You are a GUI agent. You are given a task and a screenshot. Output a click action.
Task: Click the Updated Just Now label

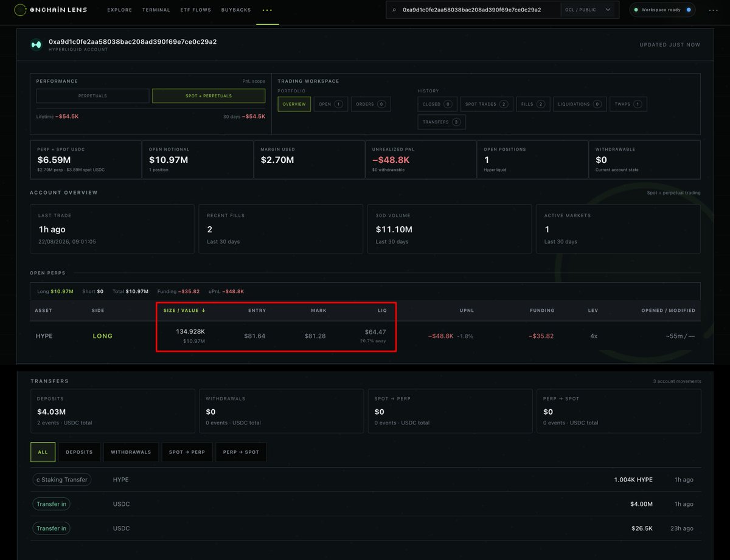(670, 44)
